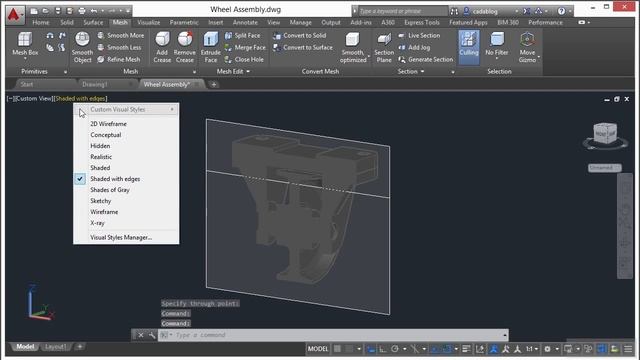Click the Custom View viewport label
The image size is (640, 360).
pos(34,98)
